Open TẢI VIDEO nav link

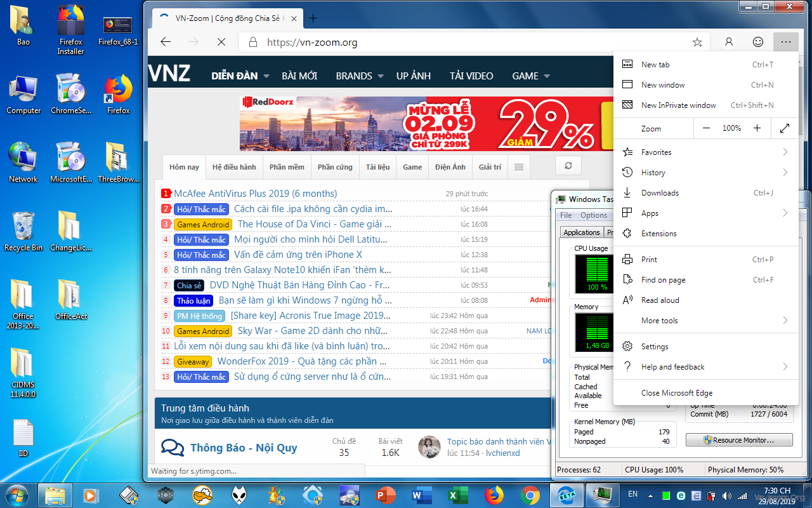(471, 76)
